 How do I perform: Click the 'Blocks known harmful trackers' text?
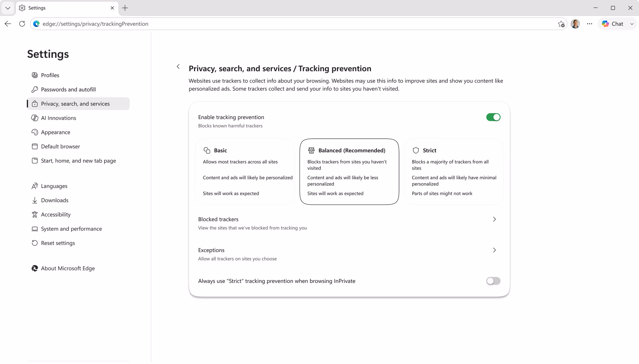pos(230,126)
